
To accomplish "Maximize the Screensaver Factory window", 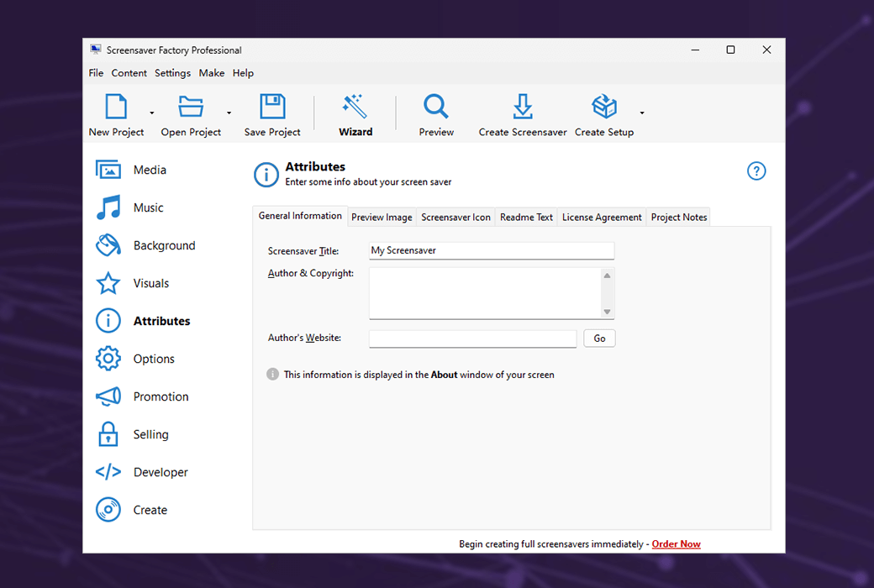I will coord(731,50).
